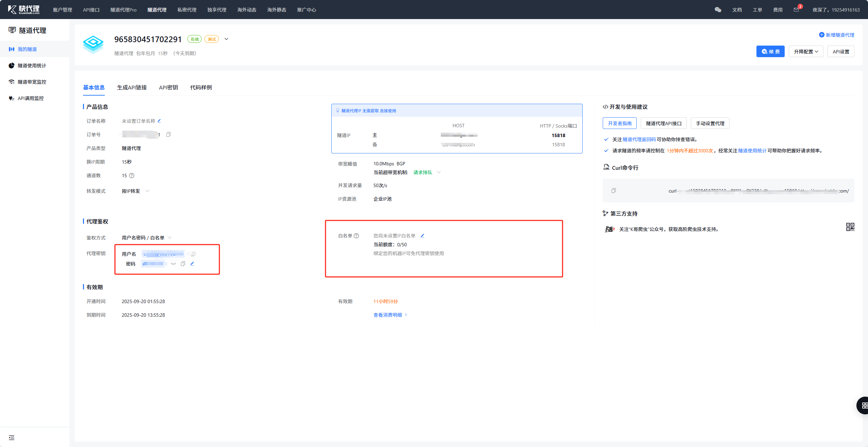Open the mail notifications icon
The width and height of the screenshot is (868, 447).
[796, 10]
